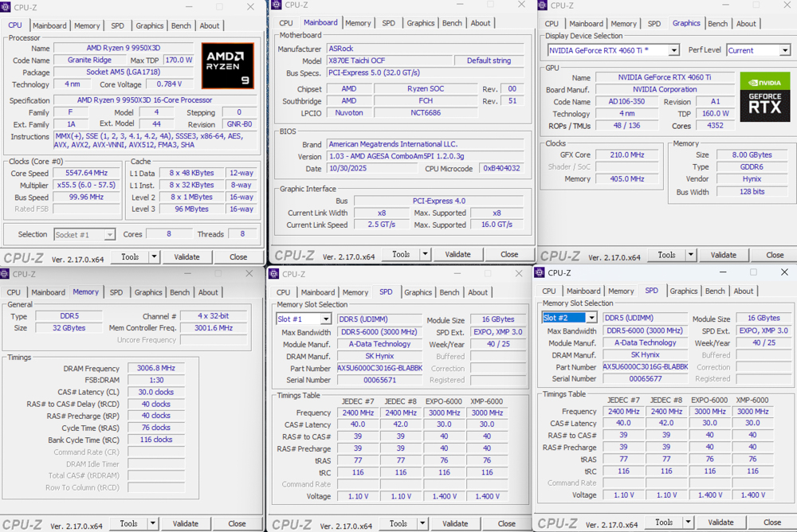Click the Core Speed value field
The height and width of the screenshot is (532, 797).
[x=86, y=173]
